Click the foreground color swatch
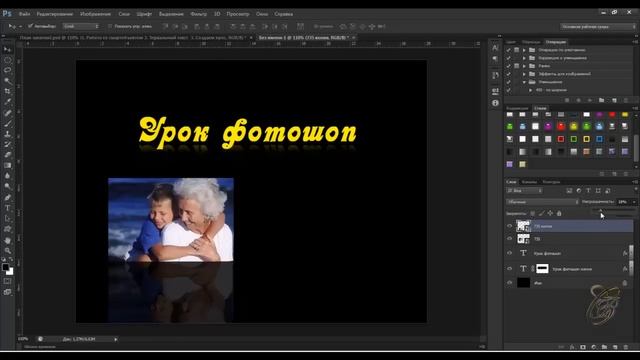This screenshot has height=360, width=640. [5, 267]
